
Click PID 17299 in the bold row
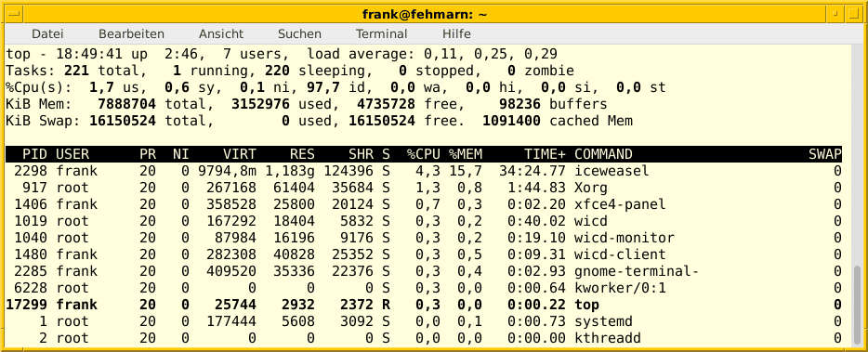coord(27,305)
